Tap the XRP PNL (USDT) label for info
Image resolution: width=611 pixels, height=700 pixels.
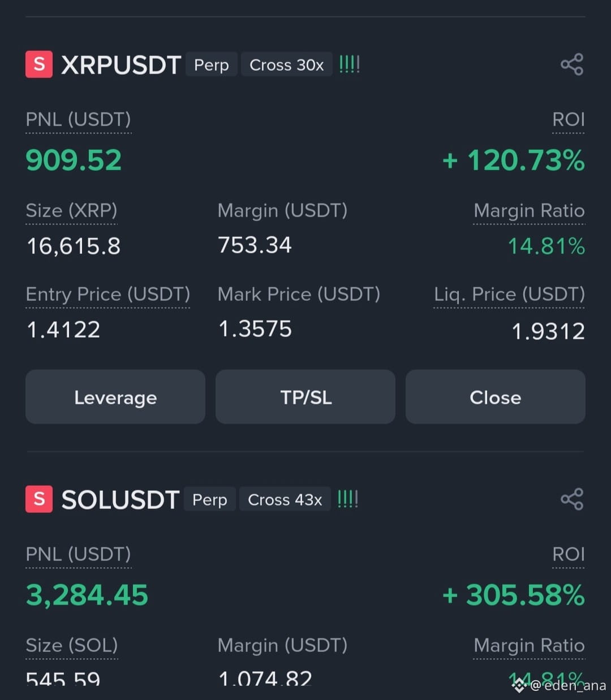78,120
